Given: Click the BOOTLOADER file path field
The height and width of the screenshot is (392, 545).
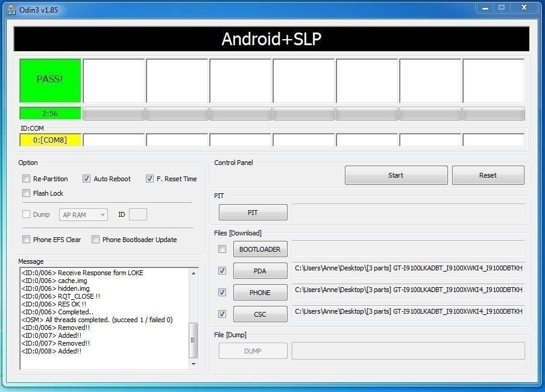Looking at the screenshot, I should click(x=408, y=249).
